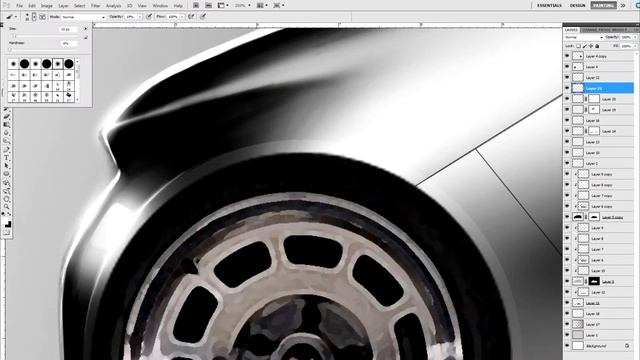Enable pressure for opacity icon

pos(149,17)
